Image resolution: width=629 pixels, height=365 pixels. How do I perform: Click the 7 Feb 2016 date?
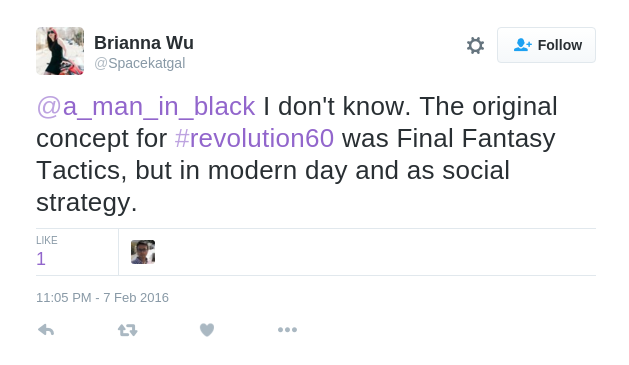point(136,298)
